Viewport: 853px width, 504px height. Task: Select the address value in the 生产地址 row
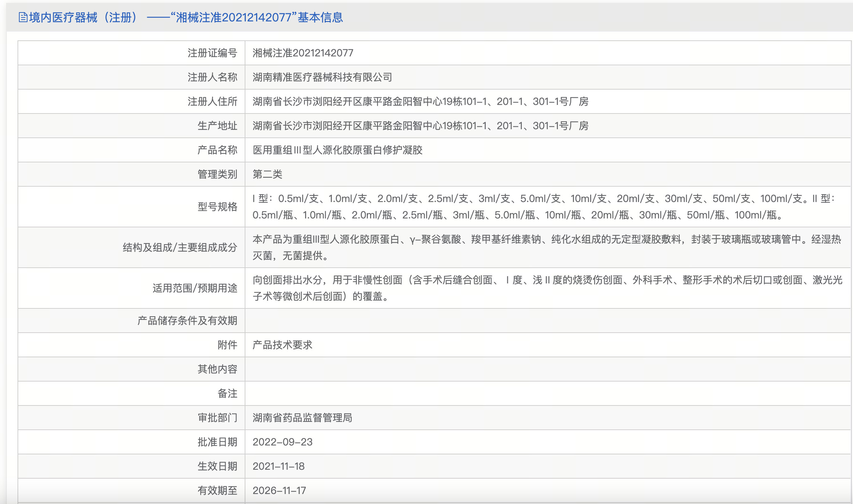[420, 126]
